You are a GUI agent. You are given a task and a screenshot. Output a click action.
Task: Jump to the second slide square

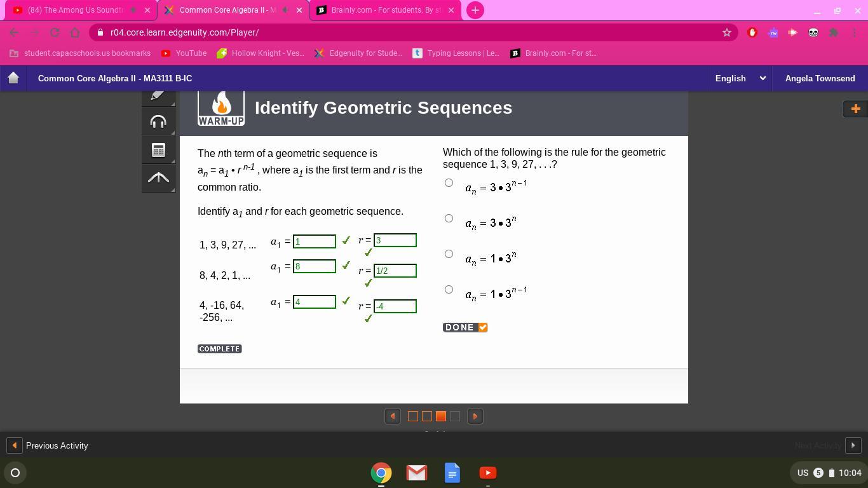point(427,416)
